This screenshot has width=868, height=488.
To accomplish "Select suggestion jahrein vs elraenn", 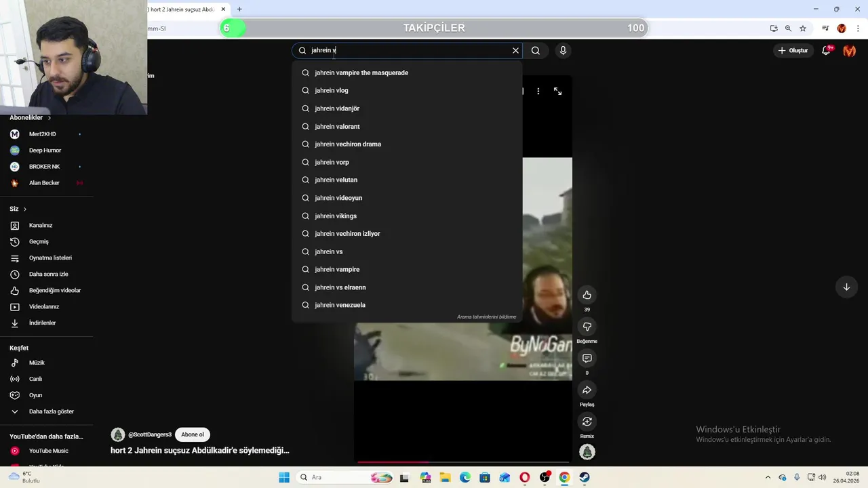I will (407, 287).
